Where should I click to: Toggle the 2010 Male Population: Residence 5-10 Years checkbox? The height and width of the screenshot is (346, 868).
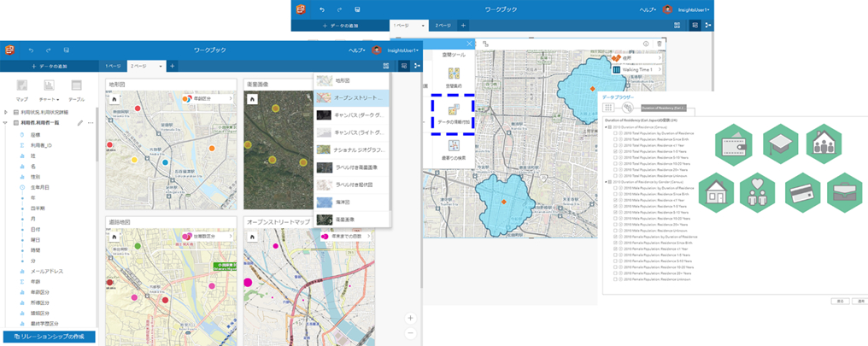(x=617, y=212)
